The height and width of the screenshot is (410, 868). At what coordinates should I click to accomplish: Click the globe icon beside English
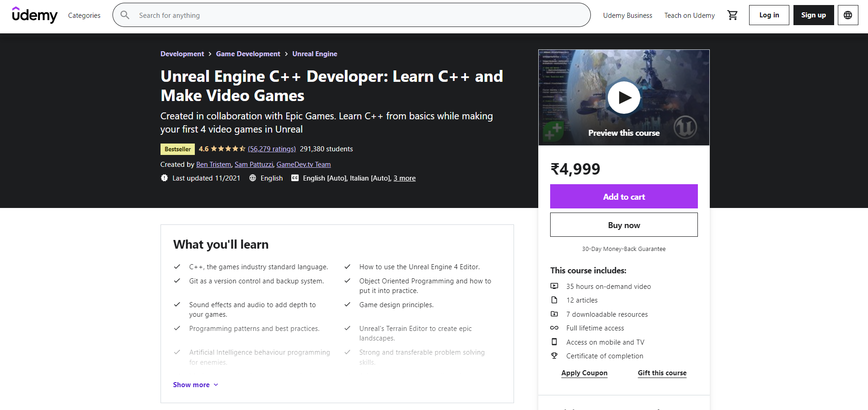tap(252, 178)
